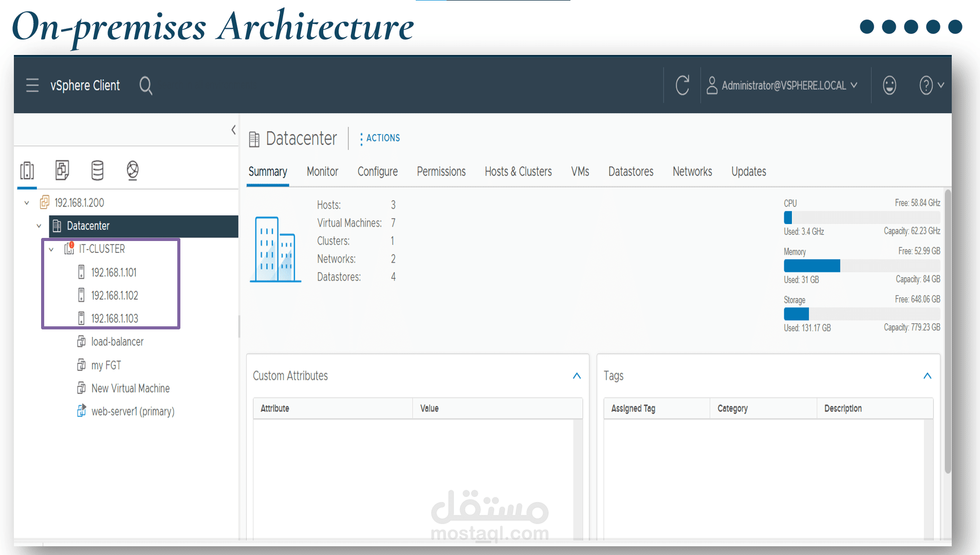Select the load-balancer virtual machine

pos(117,342)
